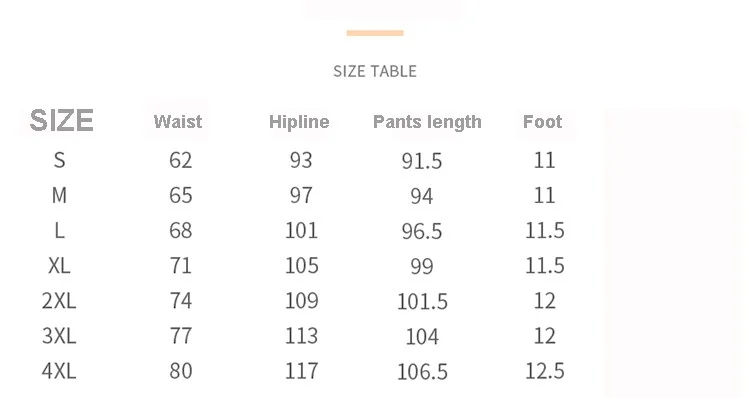Click pants length value 91.5
This screenshot has width=750, height=398.
[x=422, y=161]
